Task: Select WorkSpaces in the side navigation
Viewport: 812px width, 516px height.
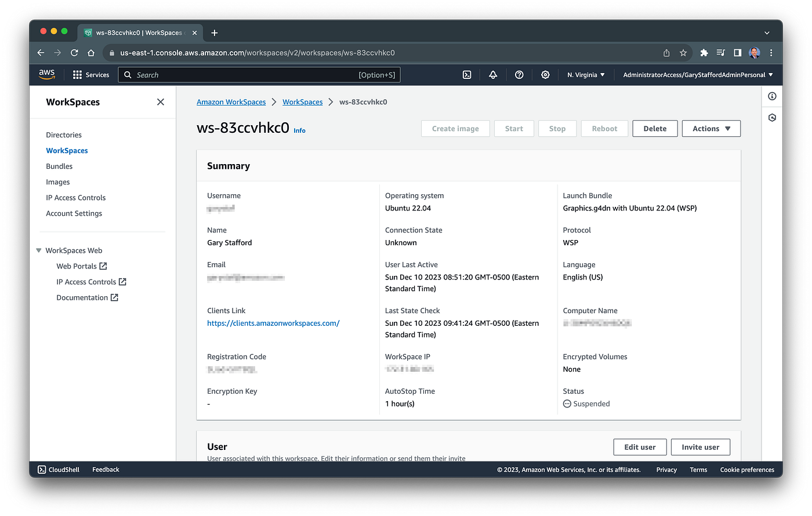Action: coord(67,151)
